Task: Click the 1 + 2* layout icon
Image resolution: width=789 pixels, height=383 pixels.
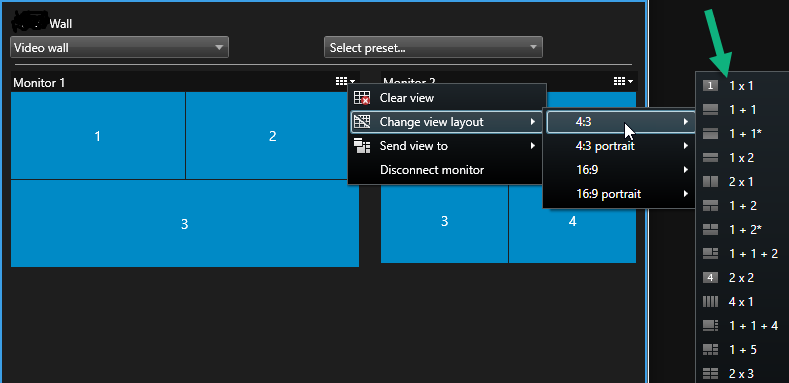Action: 710,229
